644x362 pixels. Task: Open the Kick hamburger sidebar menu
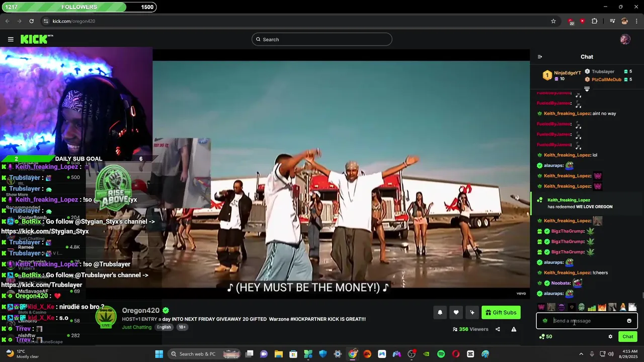click(x=11, y=39)
